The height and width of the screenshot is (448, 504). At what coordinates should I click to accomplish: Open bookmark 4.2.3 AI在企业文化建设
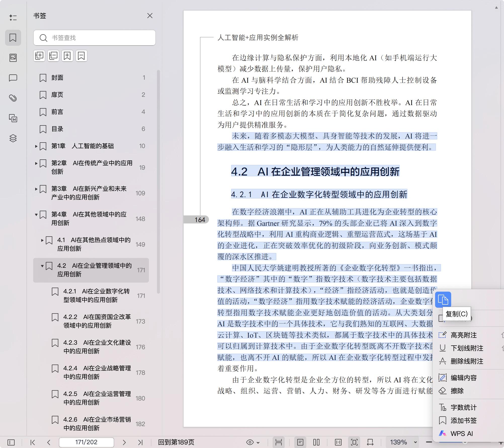(97, 347)
